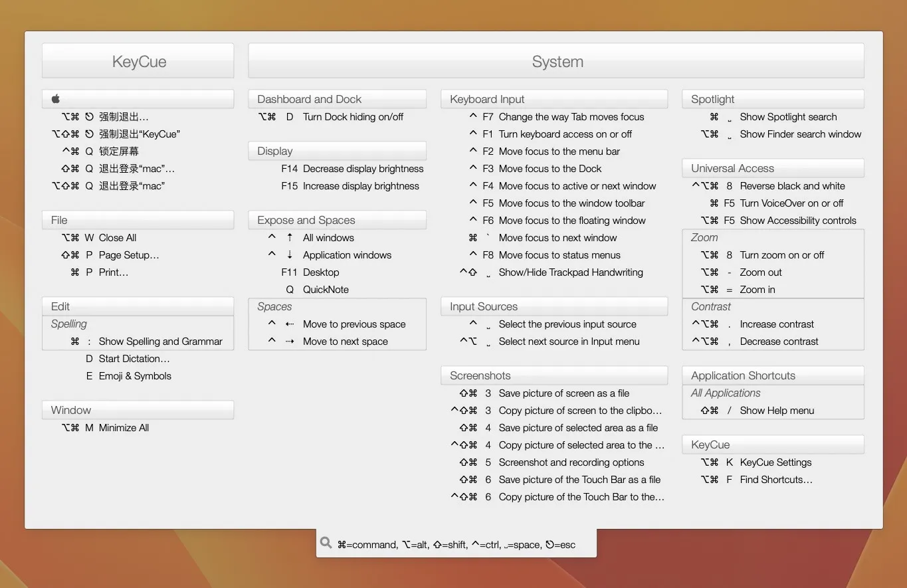This screenshot has width=907, height=588.
Task: Select the Screenshots section header
Action: click(x=554, y=375)
